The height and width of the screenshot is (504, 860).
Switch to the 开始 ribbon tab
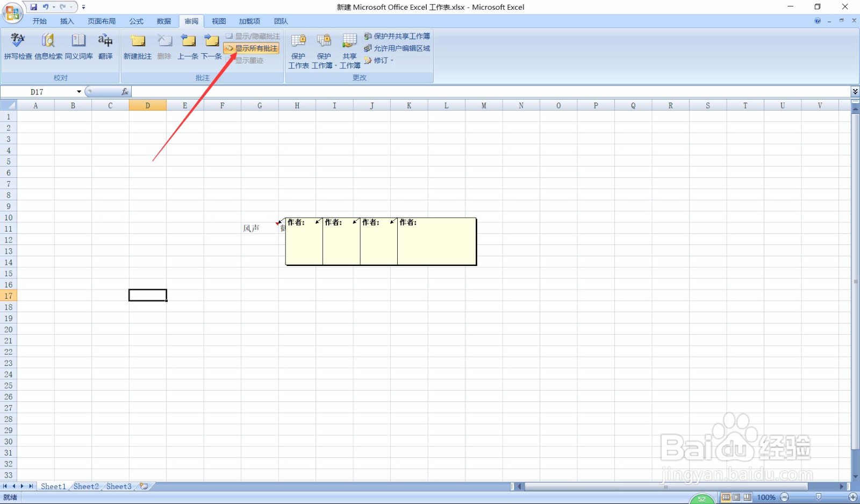pos(39,21)
